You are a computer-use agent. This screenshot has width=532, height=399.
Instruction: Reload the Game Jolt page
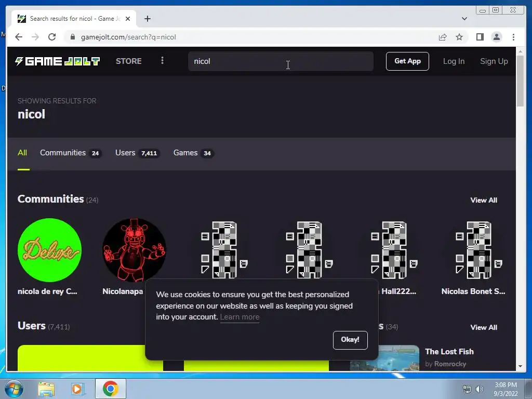point(52,37)
